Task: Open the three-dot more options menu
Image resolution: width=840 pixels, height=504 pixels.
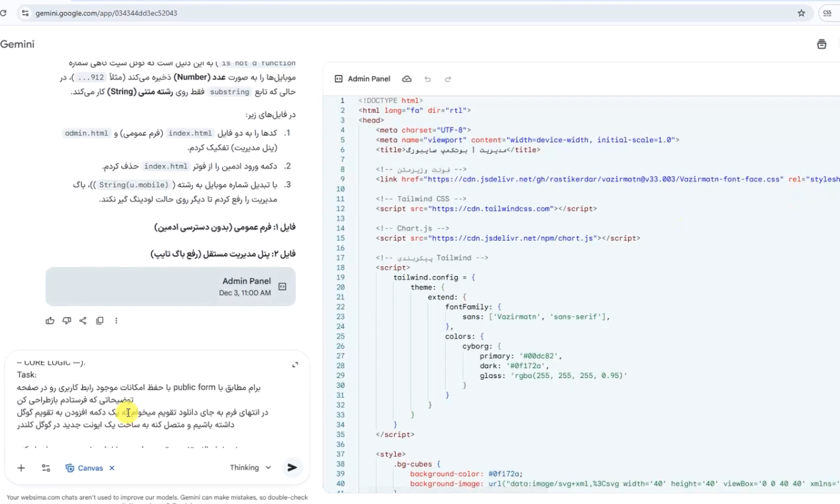Action: click(116, 321)
